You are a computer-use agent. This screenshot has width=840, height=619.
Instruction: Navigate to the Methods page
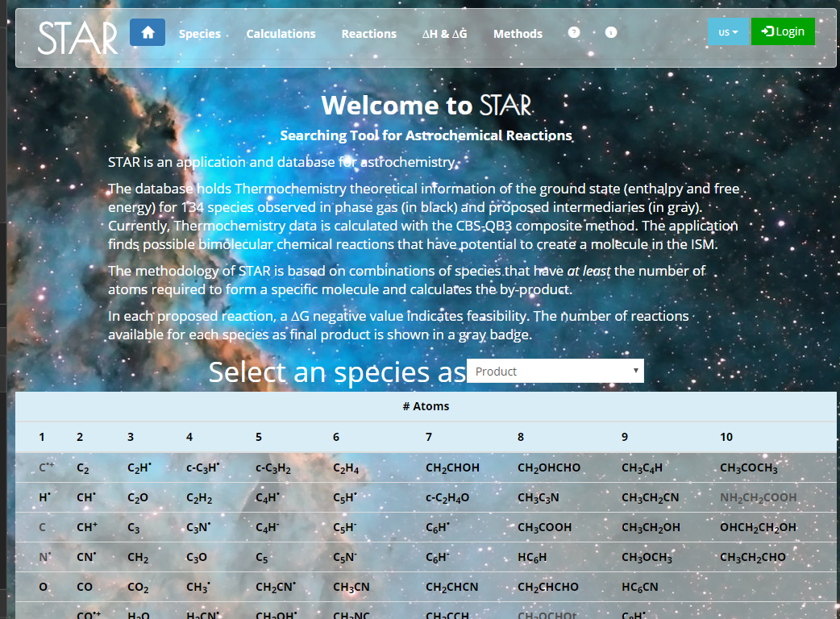click(x=518, y=34)
